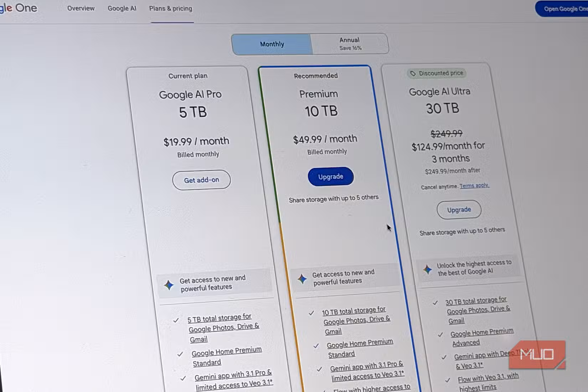The image size is (588, 392).
Task: Click the Gemini sparkle icon in Premium card
Action: pyautogui.click(x=302, y=279)
